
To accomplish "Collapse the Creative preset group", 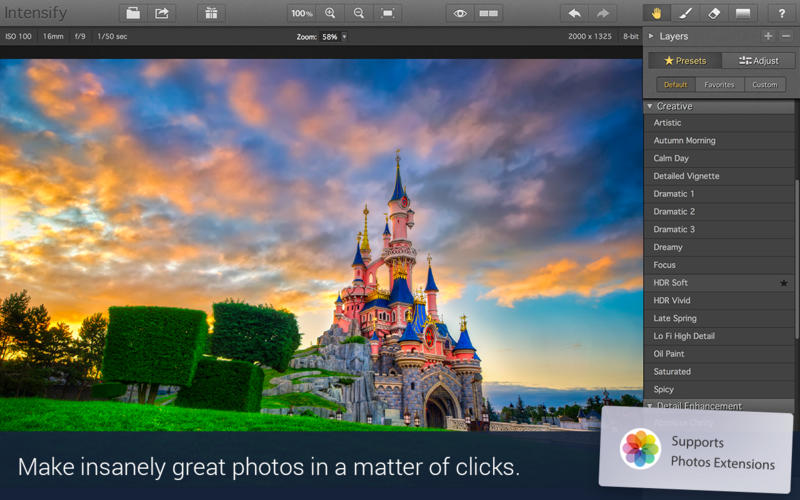I will (650, 106).
